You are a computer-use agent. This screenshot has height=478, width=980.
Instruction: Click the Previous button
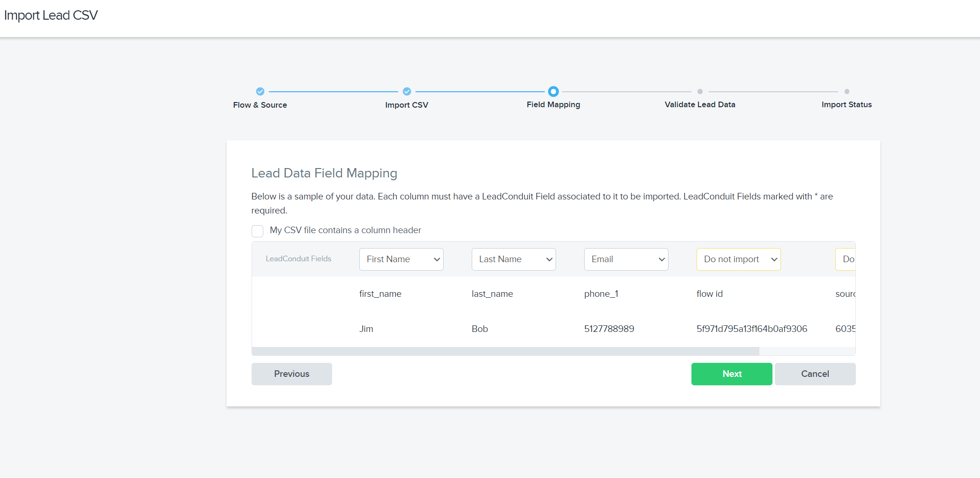pos(291,374)
